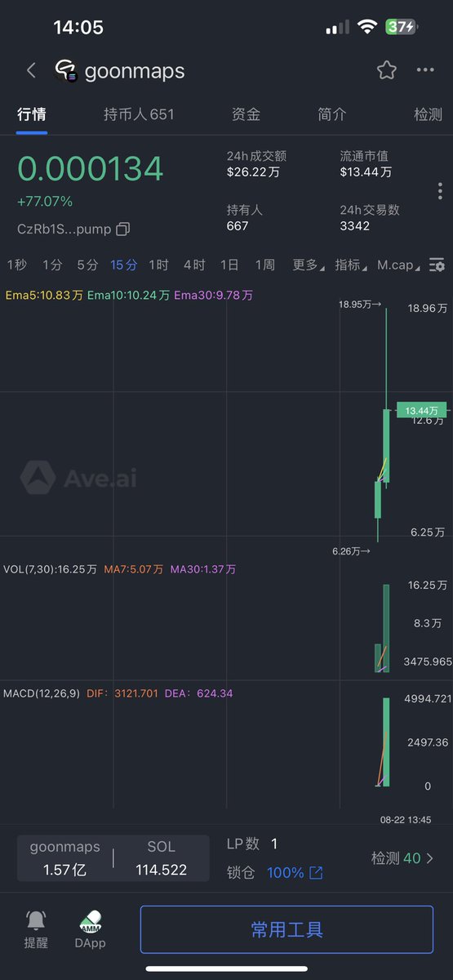Viewport: 453px width, 980px height.
Task: Tap the back arrow icon
Action: click(x=31, y=70)
